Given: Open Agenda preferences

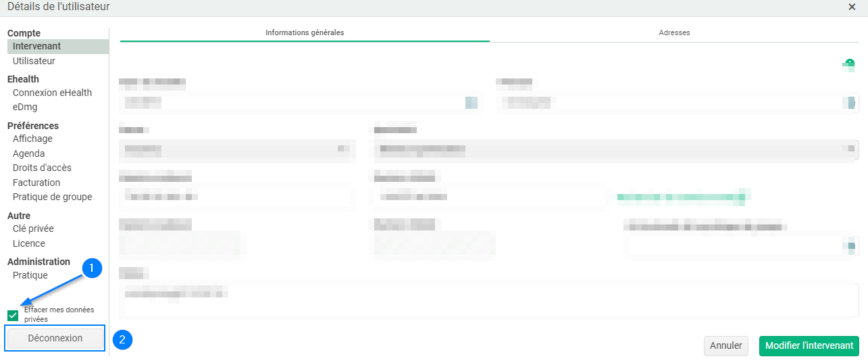Looking at the screenshot, I should 28,153.
